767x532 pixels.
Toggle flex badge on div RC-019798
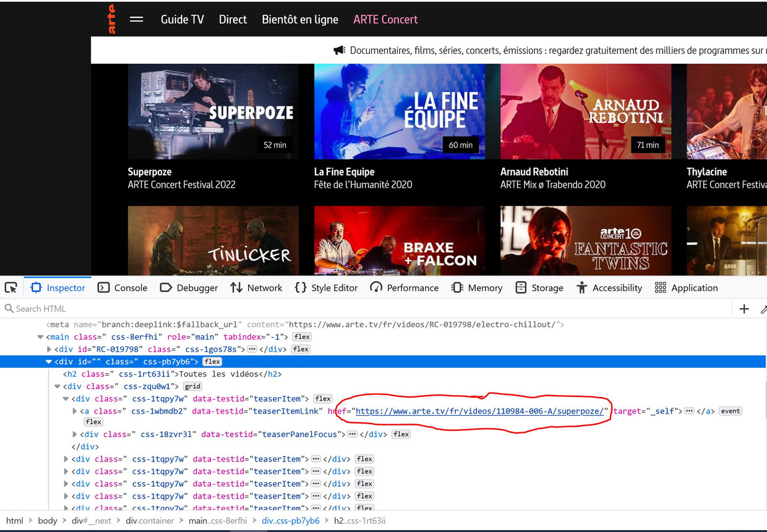300,349
